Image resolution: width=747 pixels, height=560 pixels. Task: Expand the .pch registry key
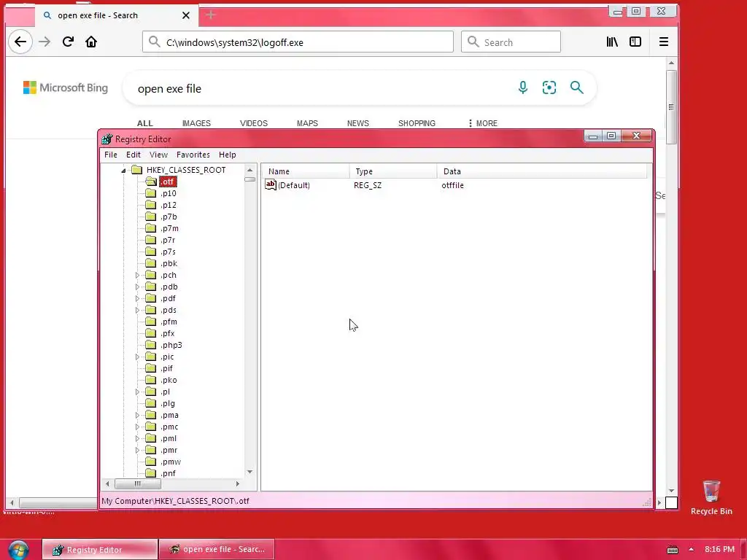137,275
